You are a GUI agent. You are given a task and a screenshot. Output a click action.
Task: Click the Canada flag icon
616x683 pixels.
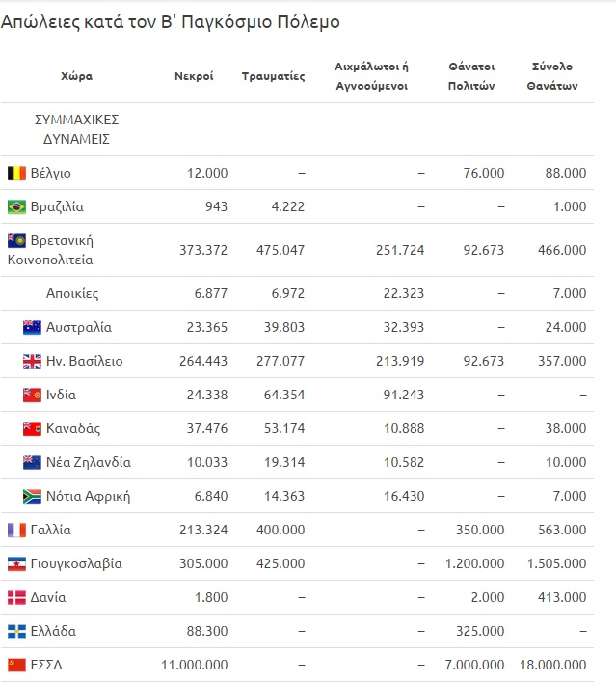(32, 428)
